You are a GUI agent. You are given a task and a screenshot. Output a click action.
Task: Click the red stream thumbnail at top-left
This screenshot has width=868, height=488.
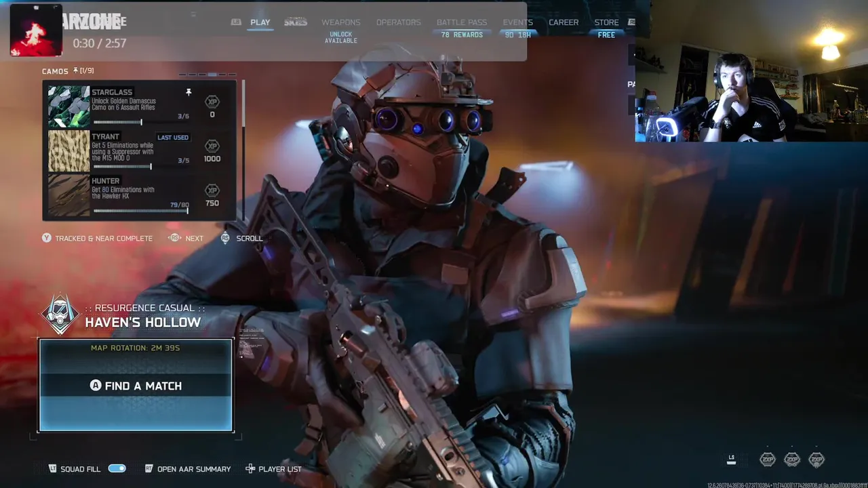click(x=36, y=30)
